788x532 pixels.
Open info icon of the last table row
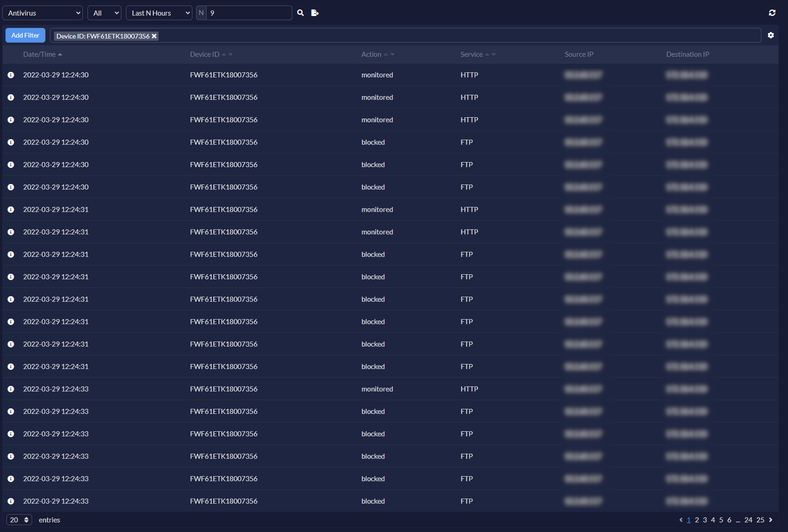point(11,501)
